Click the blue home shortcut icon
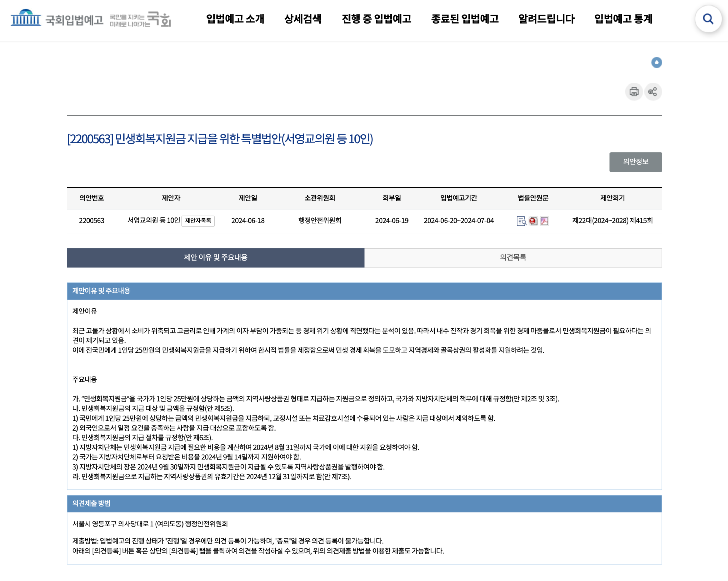Screen dimensions: 728x581 656,62
